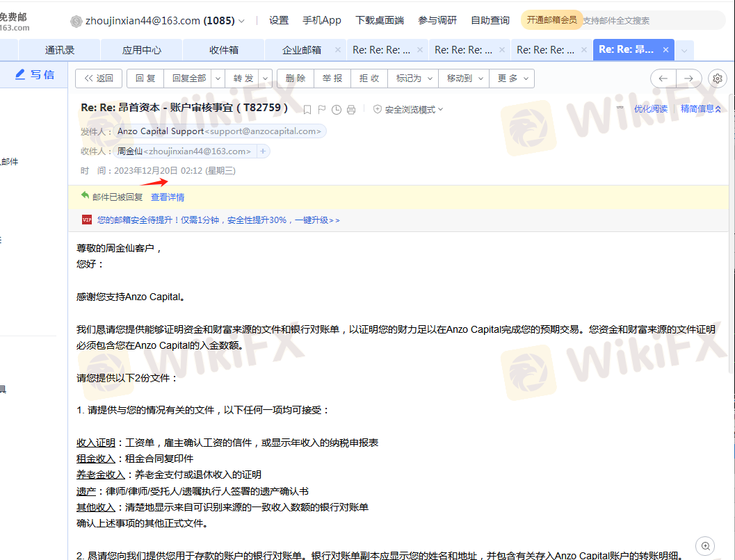Collapse header details via 精简信息

tap(701, 109)
